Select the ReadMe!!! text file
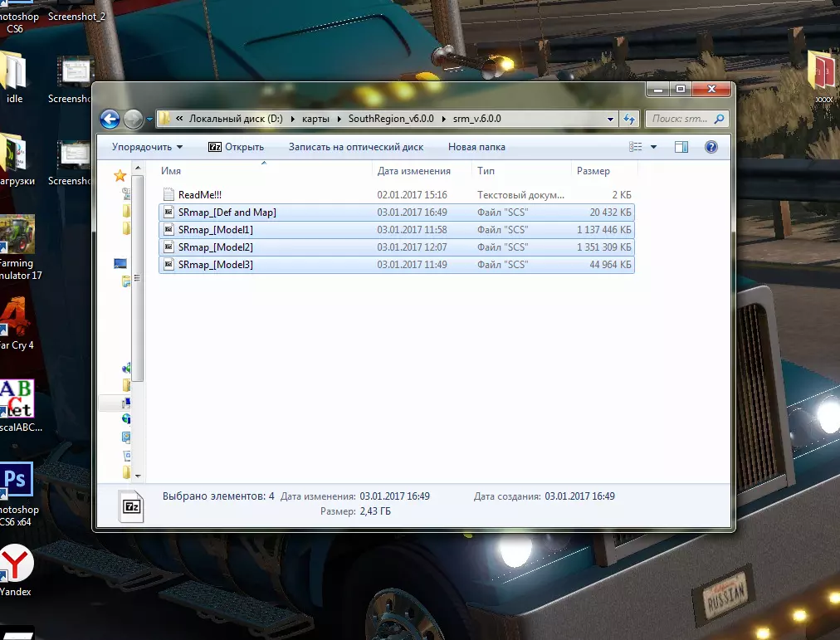Image resolution: width=840 pixels, height=640 pixels. pyautogui.click(x=197, y=195)
